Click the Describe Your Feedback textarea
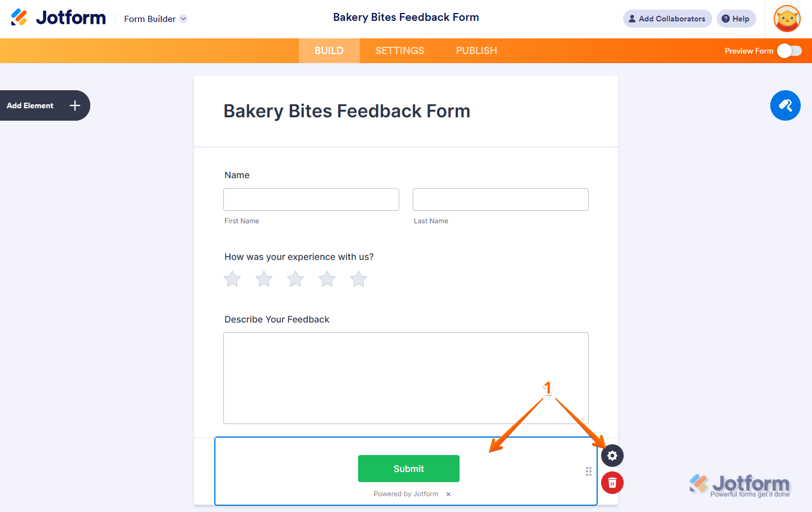Image resolution: width=812 pixels, height=512 pixels. (x=406, y=378)
